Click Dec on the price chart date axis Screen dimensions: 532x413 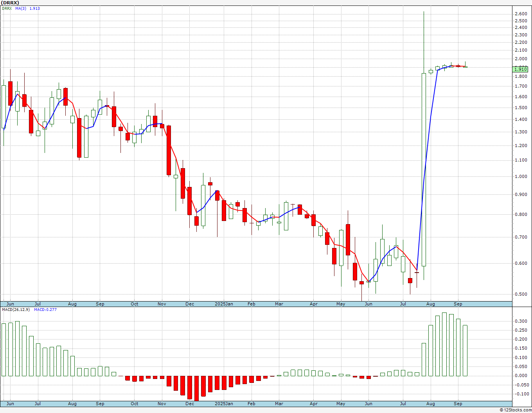tap(190, 304)
